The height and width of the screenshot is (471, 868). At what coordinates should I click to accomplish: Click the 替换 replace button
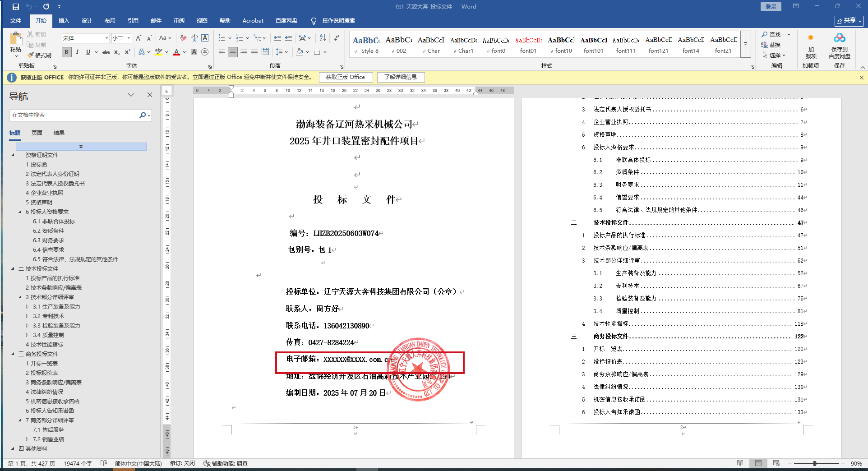[771, 45]
